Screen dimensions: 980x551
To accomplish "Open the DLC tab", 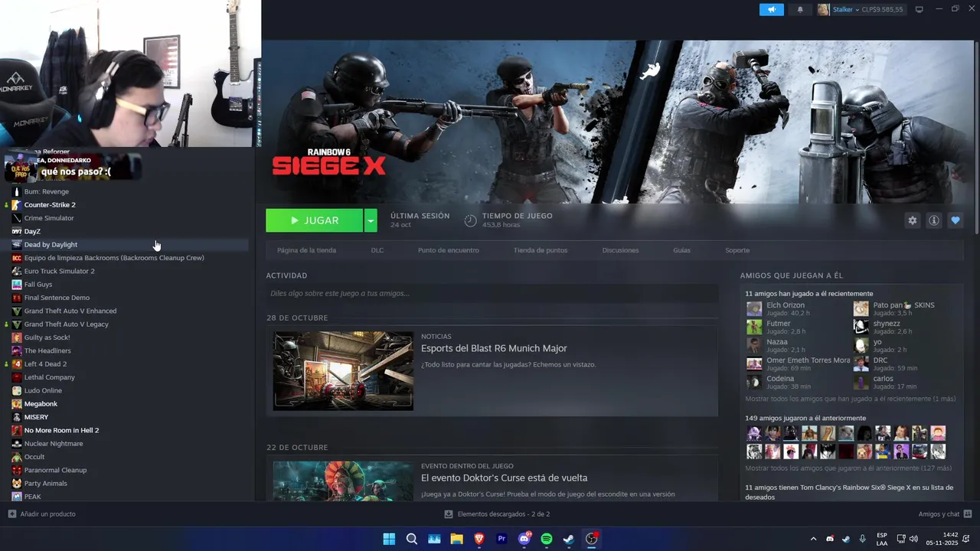I will 377,250.
